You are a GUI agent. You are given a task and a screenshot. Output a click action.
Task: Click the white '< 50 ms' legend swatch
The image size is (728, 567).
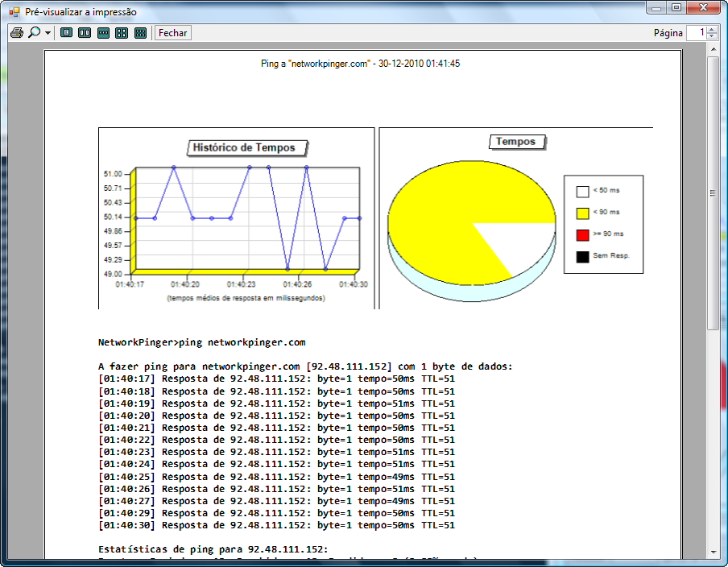tap(583, 192)
